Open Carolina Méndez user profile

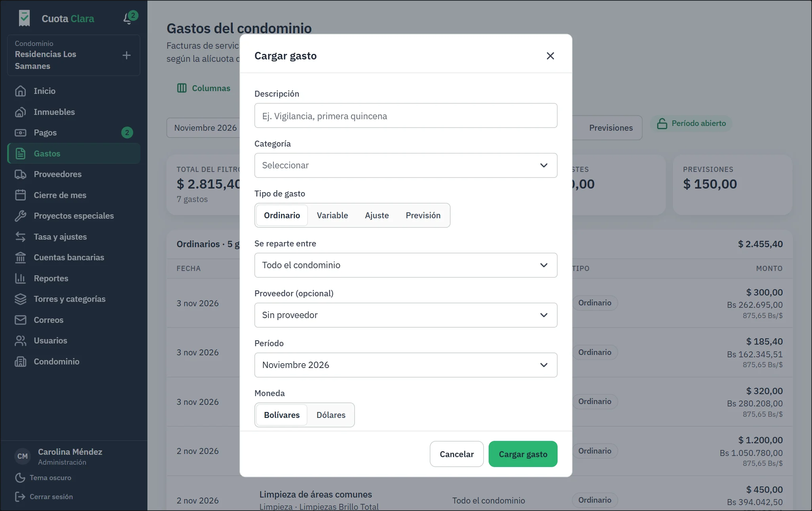59,457
